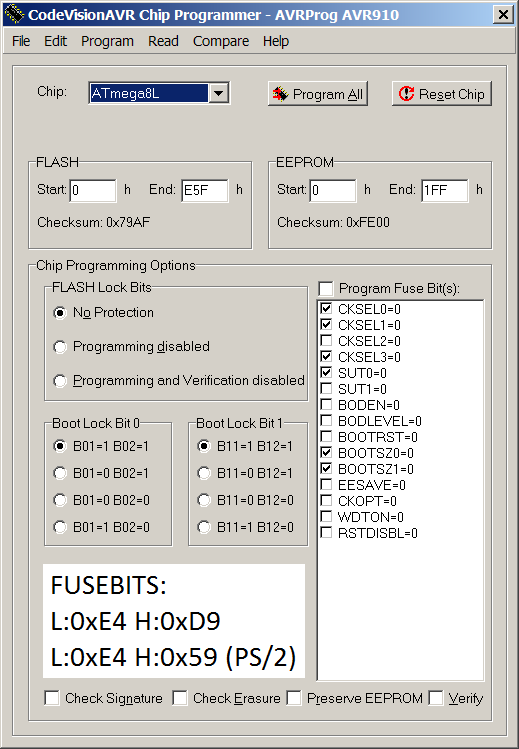Choose B01=0 B02=0 boot lock option
Screen dimensions: 519x749
tap(60, 500)
